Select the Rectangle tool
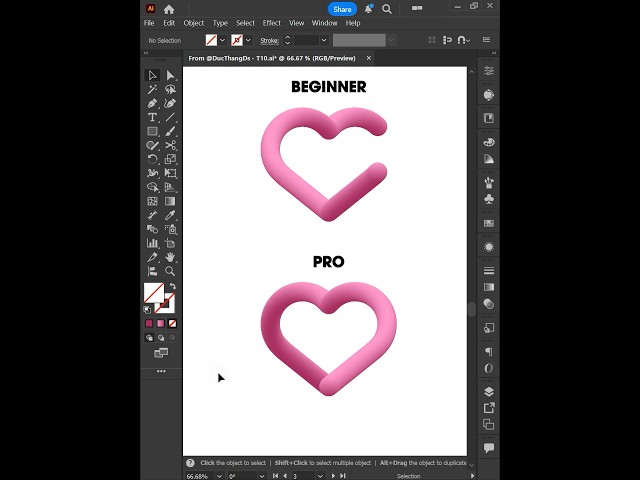Image resolution: width=640 pixels, height=480 pixels. coord(152,131)
